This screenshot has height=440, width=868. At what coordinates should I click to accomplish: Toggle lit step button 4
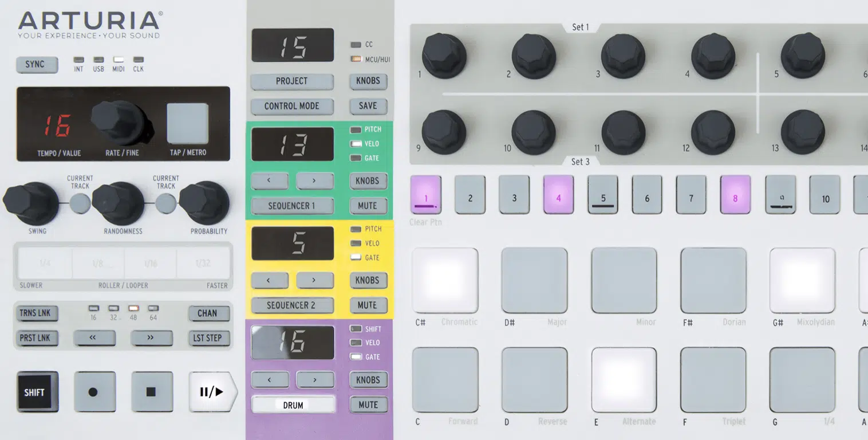tap(558, 195)
